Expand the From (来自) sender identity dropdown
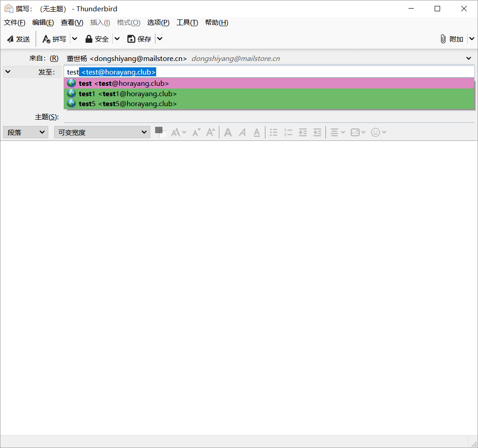Screen dimensions: 478x448 tap(469, 58)
